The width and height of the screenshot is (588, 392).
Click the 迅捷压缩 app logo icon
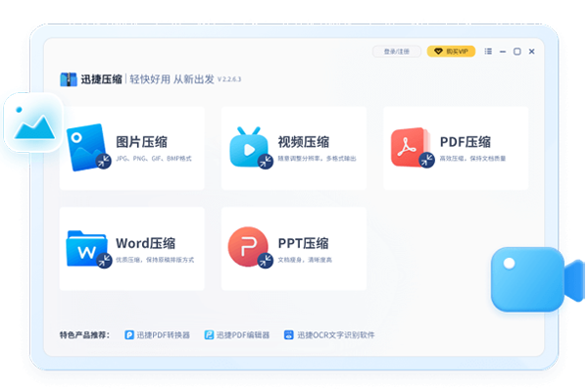click(x=69, y=79)
